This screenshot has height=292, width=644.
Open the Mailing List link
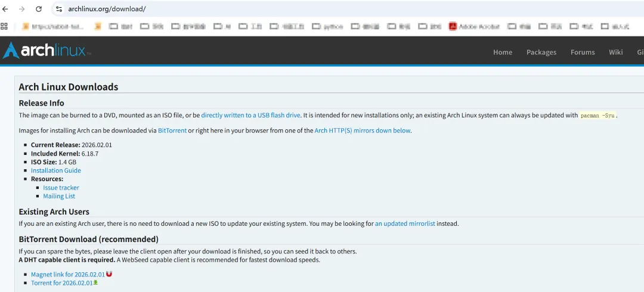click(x=59, y=196)
